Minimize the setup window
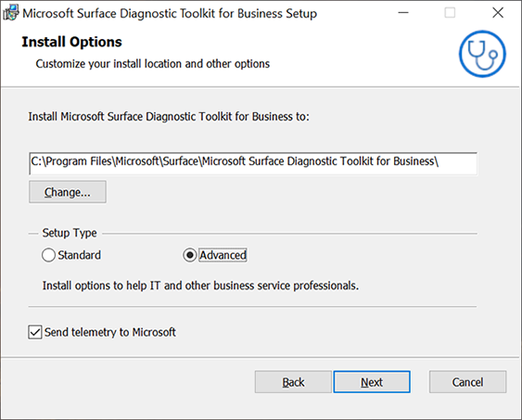The width and height of the screenshot is (522, 420). (403, 13)
